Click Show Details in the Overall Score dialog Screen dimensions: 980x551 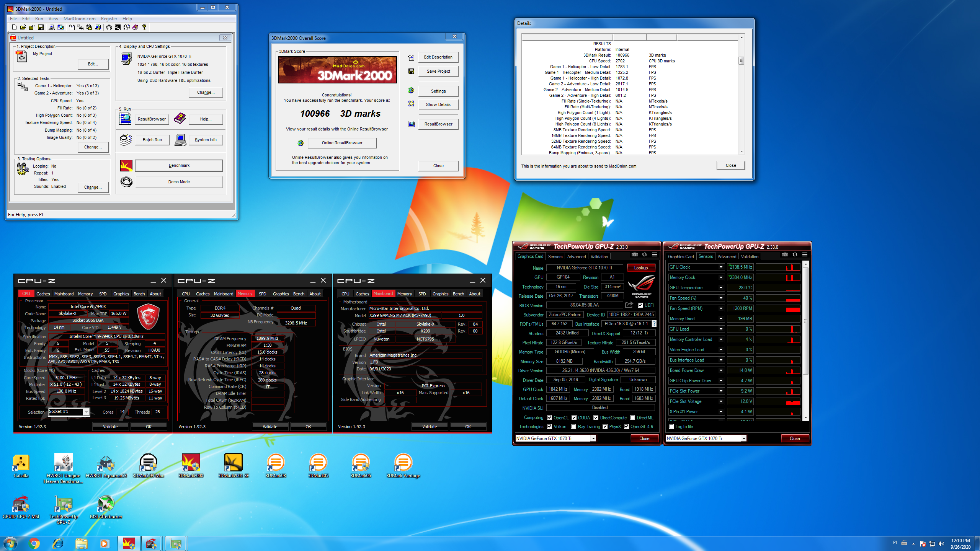(x=438, y=104)
